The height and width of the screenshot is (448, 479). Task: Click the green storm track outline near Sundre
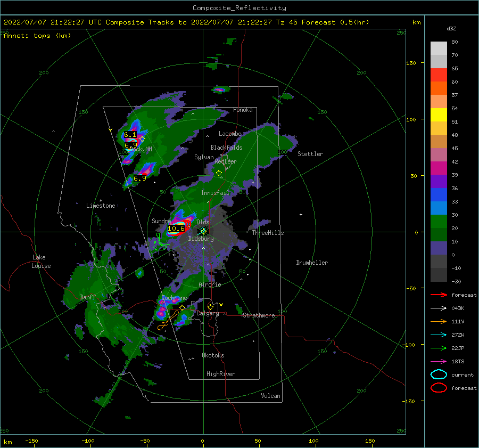[x=160, y=242]
